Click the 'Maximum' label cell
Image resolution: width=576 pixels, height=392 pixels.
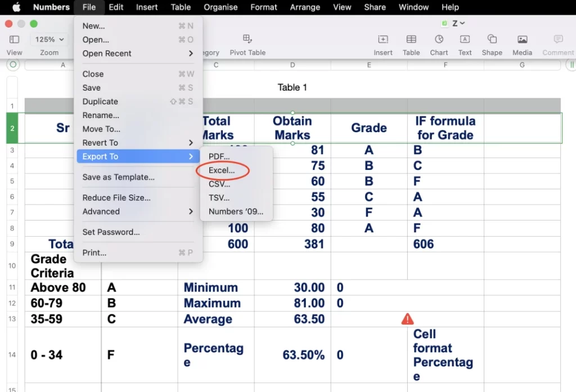[216, 304]
